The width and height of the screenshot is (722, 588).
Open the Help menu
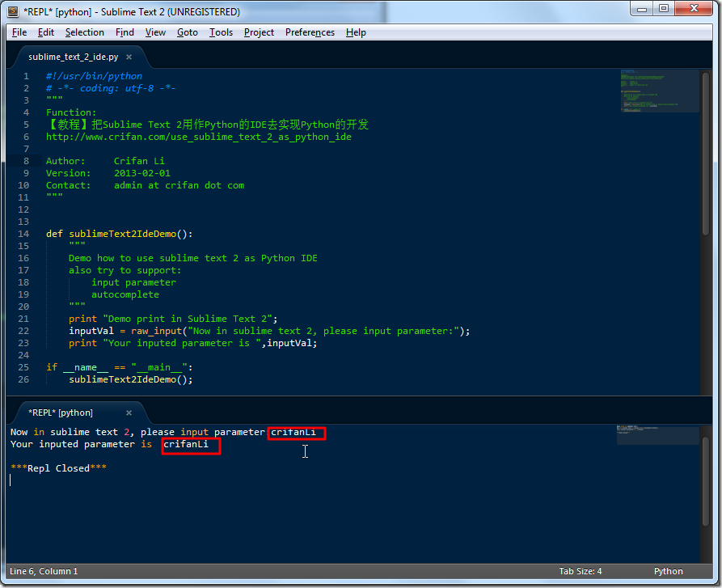(356, 32)
